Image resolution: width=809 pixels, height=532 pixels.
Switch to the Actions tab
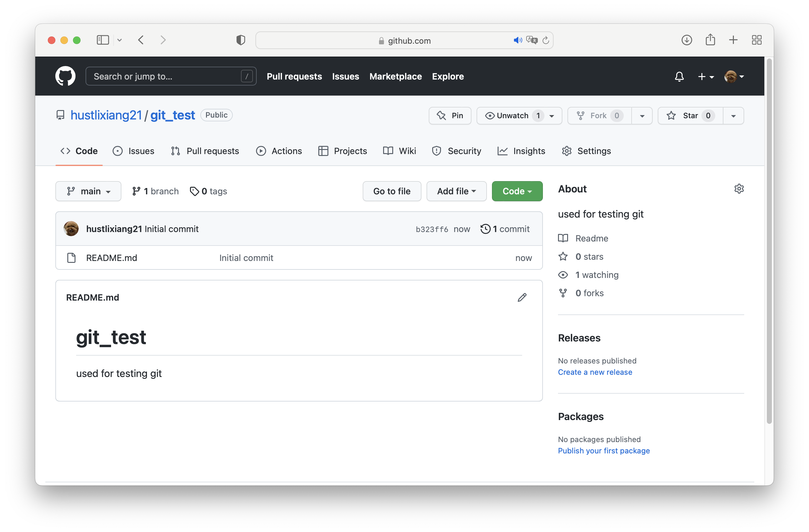click(x=279, y=151)
